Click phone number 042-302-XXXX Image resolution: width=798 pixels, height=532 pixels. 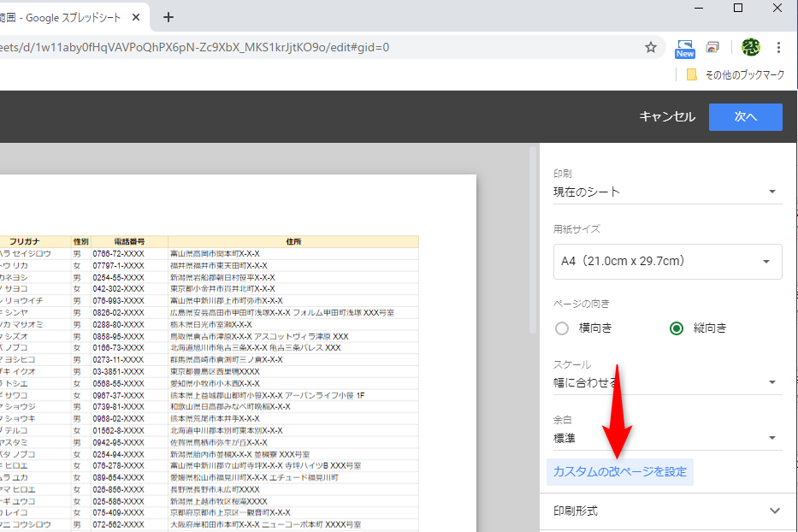pyautogui.click(x=118, y=288)
